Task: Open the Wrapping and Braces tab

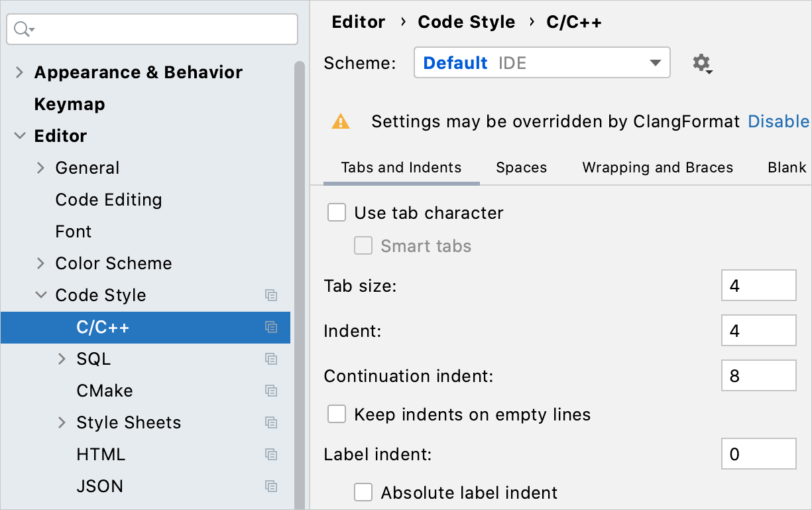Action: [657, 167]
